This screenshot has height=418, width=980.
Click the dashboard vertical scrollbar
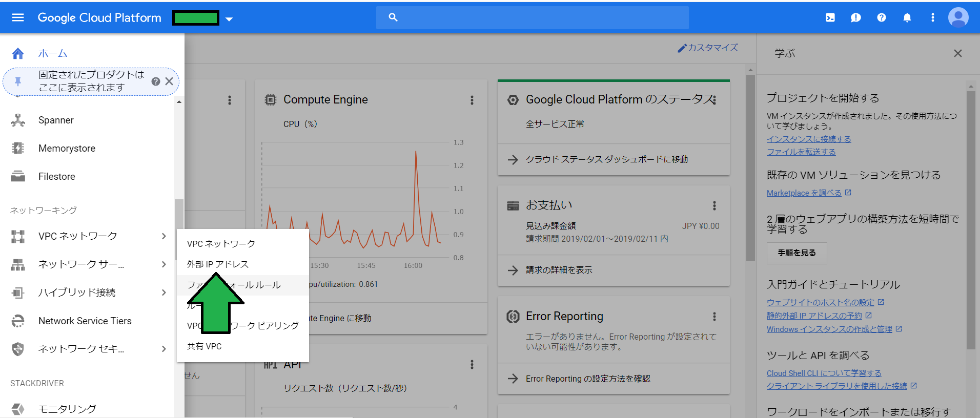click(750, 169)
